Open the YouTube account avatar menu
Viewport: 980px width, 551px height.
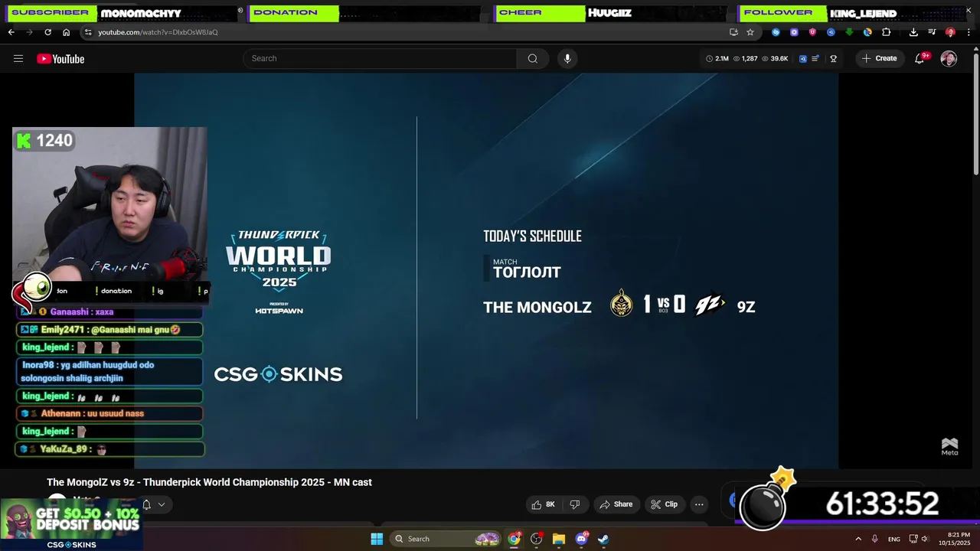coord(949,59)
